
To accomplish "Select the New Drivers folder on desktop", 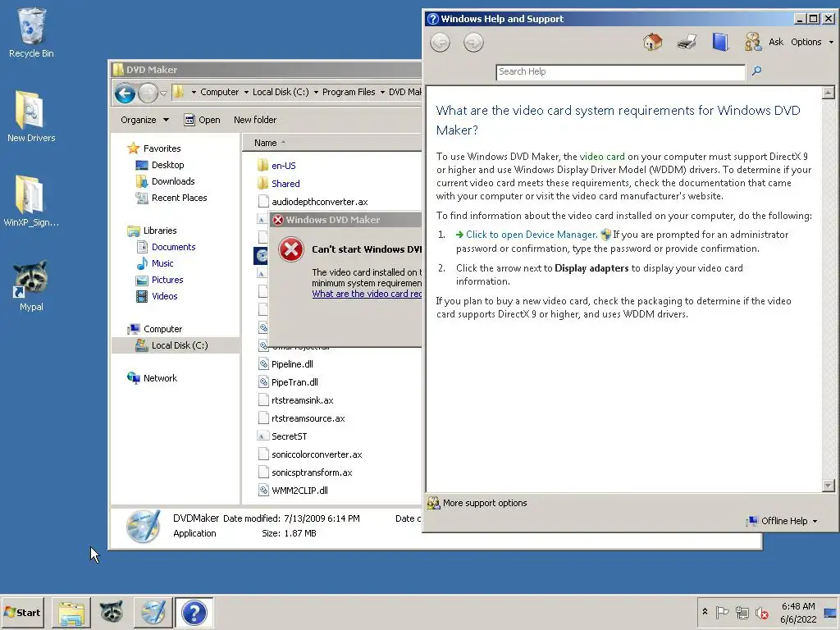I will point(31,116).
